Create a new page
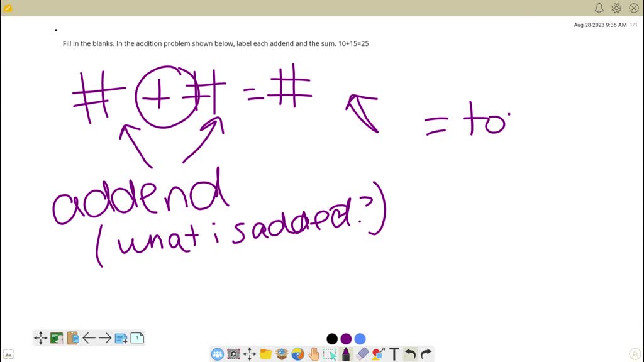Screen dimensions: 644x362 121,337
